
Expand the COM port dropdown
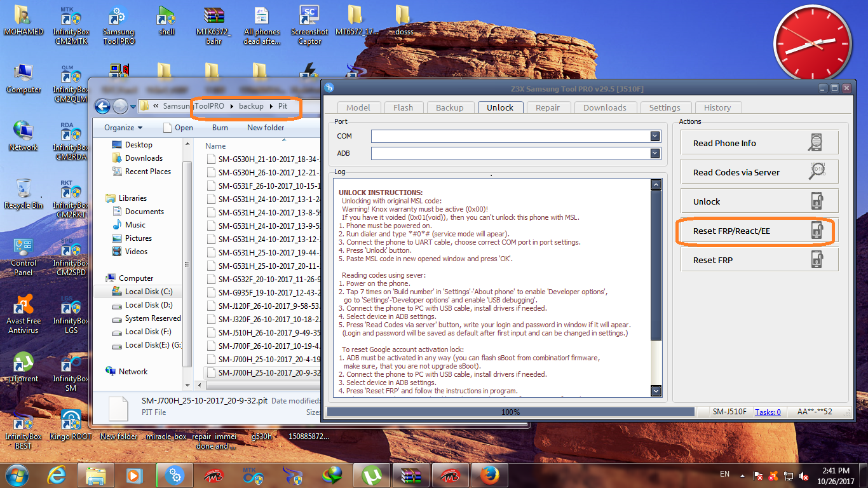coord(655,136)
